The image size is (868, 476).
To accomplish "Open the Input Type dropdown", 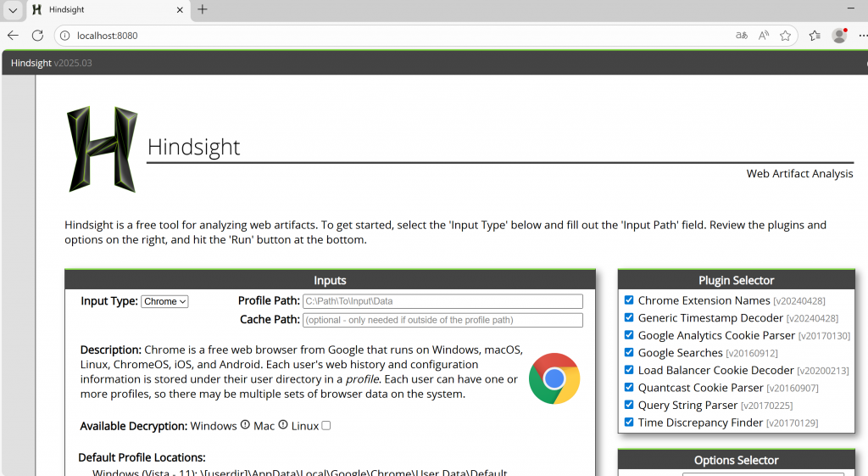I will click(x=164, y=301).
